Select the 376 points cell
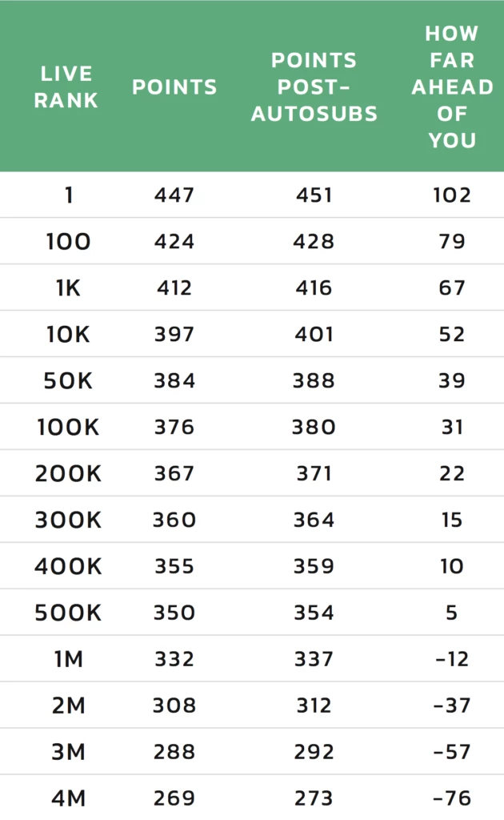 174,428
